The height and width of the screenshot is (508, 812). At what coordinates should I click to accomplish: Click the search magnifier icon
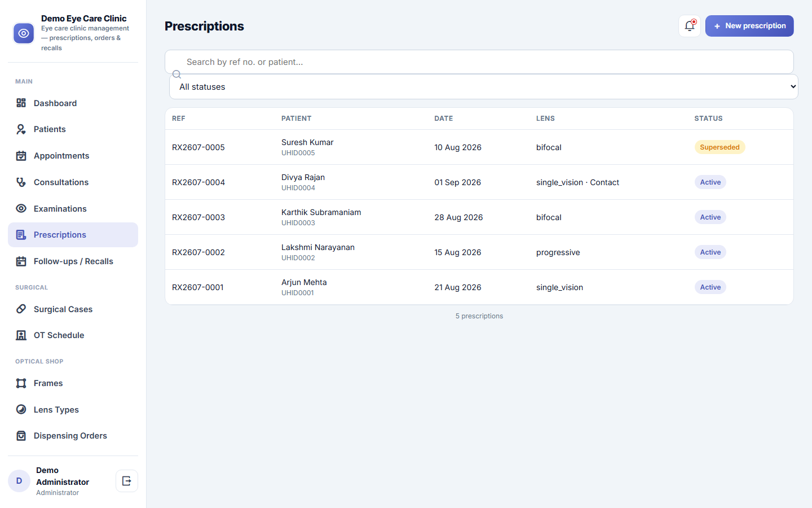click(176, 75)
